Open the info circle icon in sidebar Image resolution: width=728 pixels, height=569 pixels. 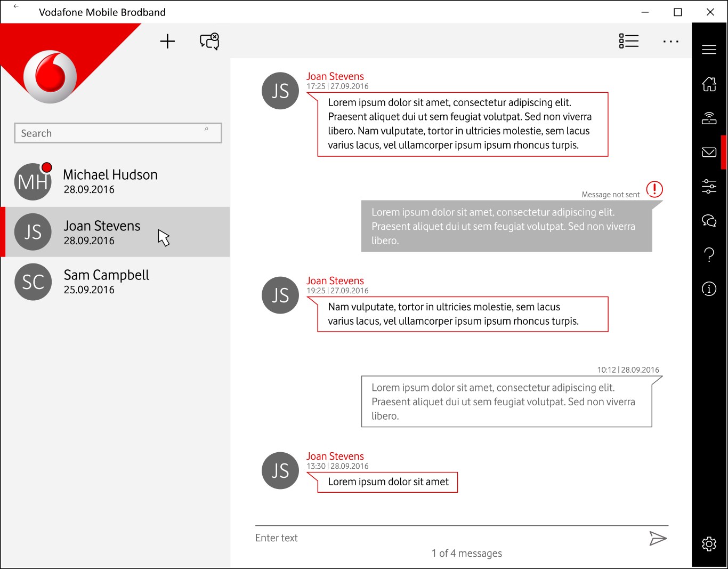pos(709,288)
